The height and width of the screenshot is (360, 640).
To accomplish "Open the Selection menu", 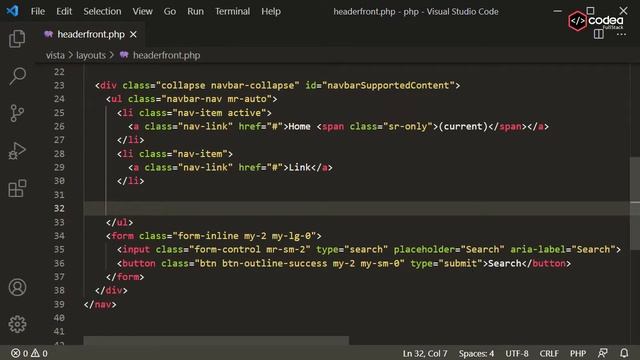I will (x=102, y=11).
